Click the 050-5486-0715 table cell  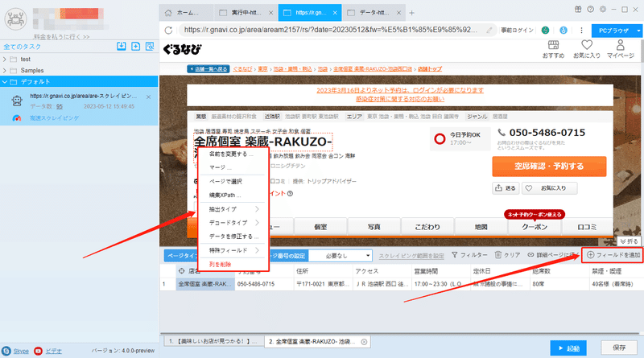coord(264,284)
